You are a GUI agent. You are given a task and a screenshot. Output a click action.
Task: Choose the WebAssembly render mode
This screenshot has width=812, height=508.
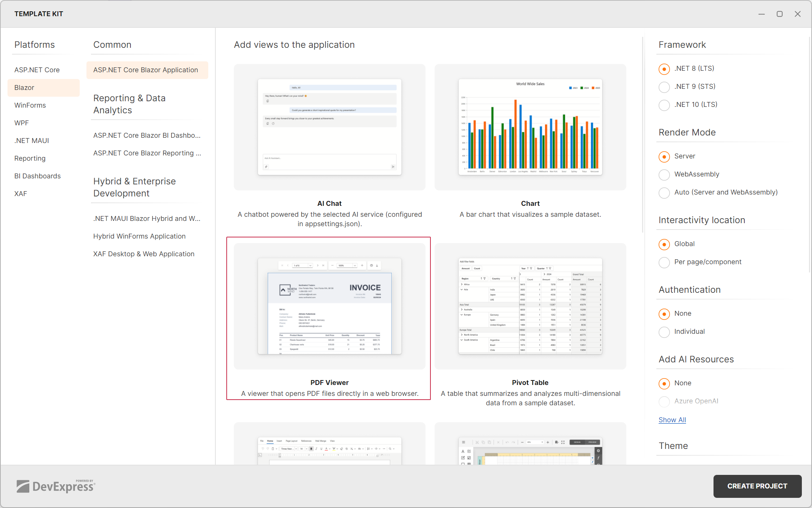click(x=664, y=175)
